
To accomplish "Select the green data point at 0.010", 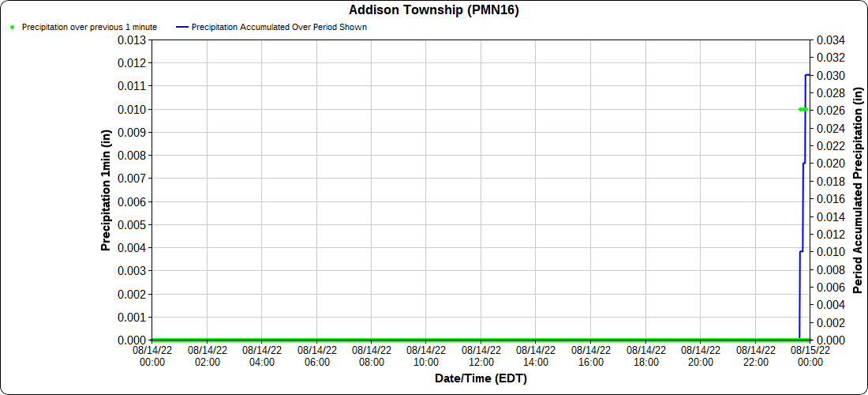I will [x=803, y=110].
